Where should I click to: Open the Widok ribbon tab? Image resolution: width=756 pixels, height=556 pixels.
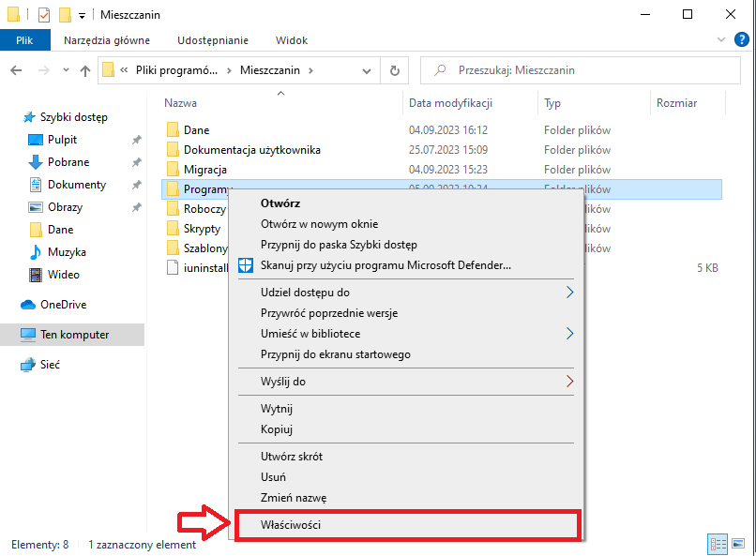292,40
